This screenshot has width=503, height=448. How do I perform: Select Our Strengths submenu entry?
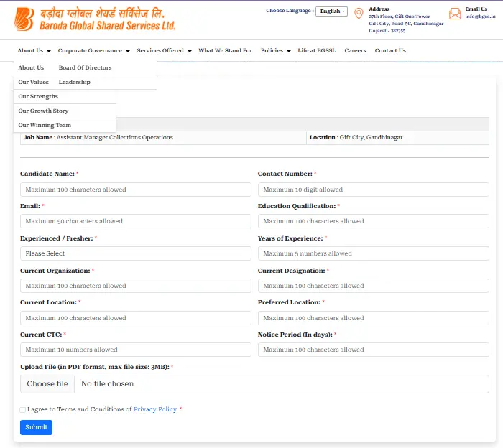click(38, 97)
